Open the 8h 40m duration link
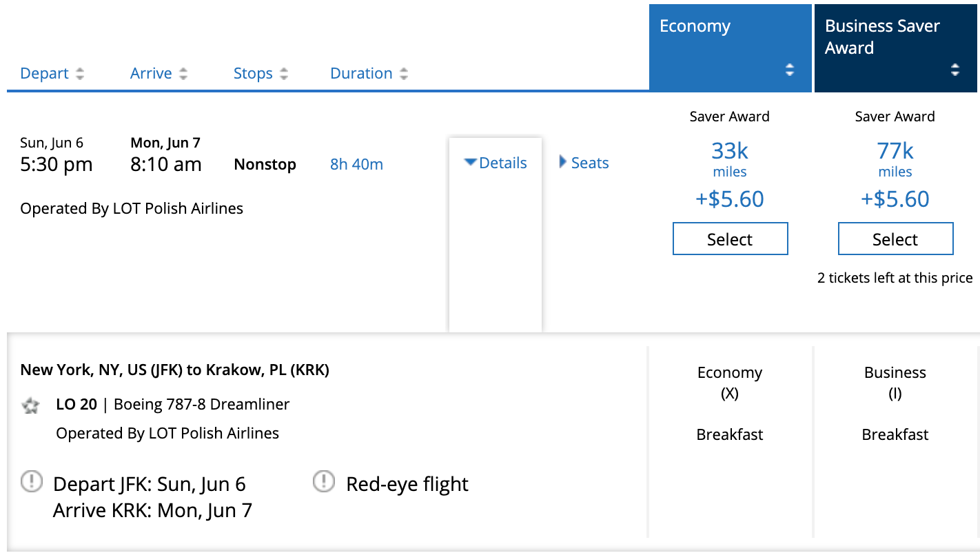Viewport: 980px width, 553px height. (356, 165)
